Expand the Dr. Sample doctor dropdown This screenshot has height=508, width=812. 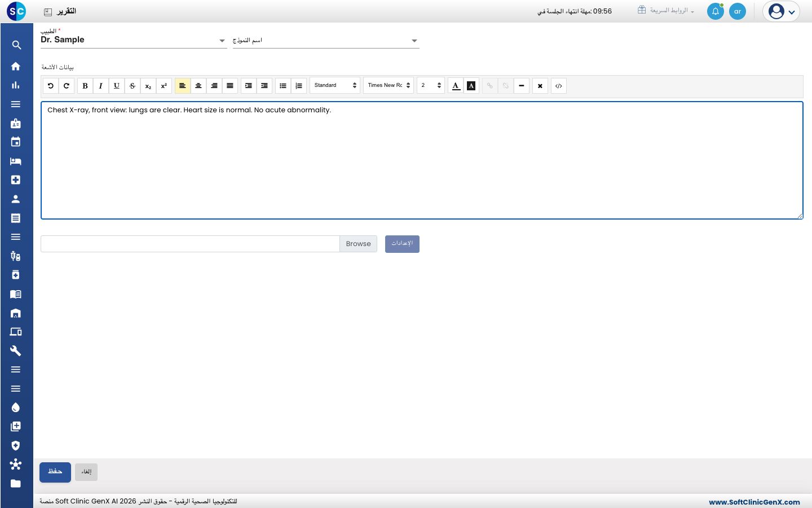(x=134, y=40)
